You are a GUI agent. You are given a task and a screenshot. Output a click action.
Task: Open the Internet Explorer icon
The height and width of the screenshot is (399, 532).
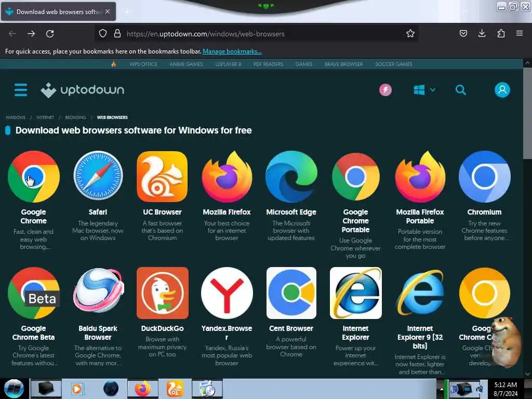355,293
